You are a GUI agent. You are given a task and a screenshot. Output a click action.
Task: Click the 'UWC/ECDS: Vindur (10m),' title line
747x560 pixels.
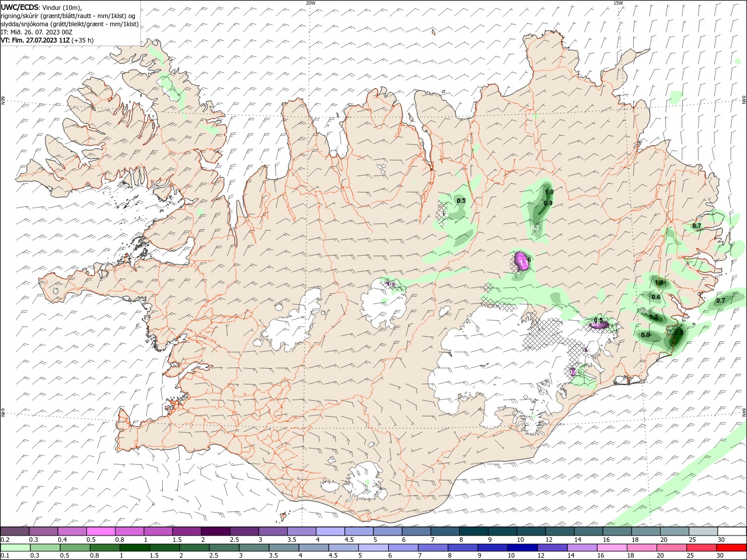(x=42, y=7)
